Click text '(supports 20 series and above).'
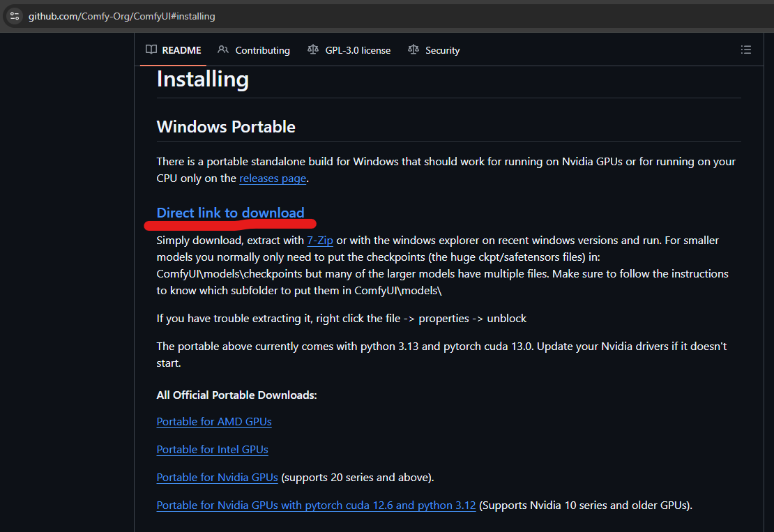The image size is (774, 532). [358, 477]
